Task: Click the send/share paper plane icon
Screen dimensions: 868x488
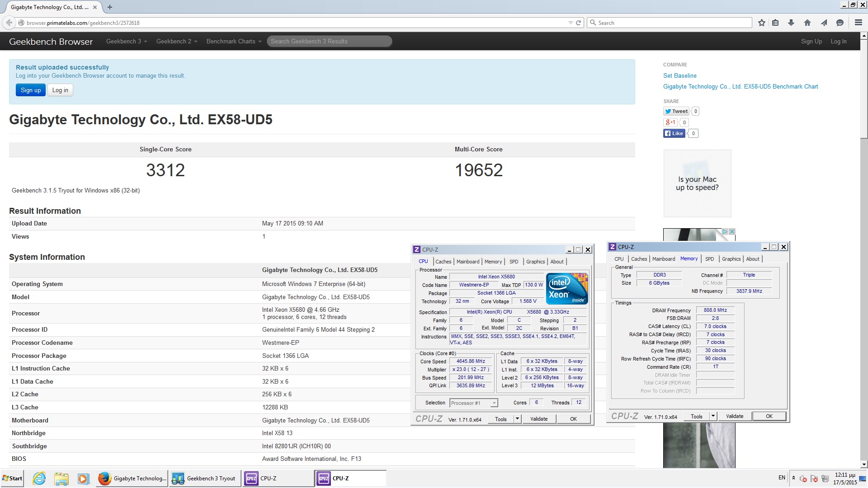Action: pyautogui.click(x=824, y=23)
